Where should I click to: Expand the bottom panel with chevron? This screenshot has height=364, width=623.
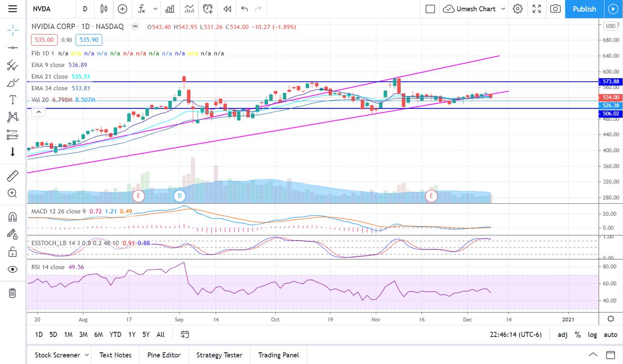(593, 355)
